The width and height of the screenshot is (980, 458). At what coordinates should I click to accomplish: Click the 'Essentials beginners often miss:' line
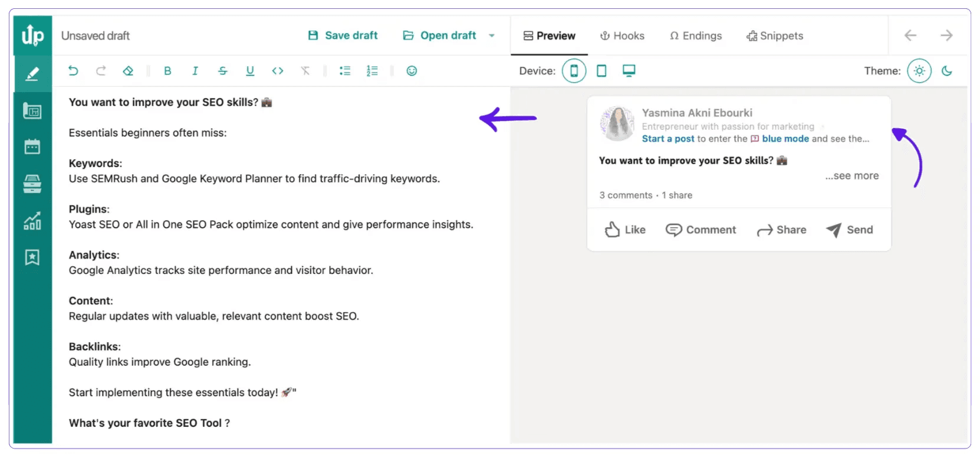click(x=147, y=133)
